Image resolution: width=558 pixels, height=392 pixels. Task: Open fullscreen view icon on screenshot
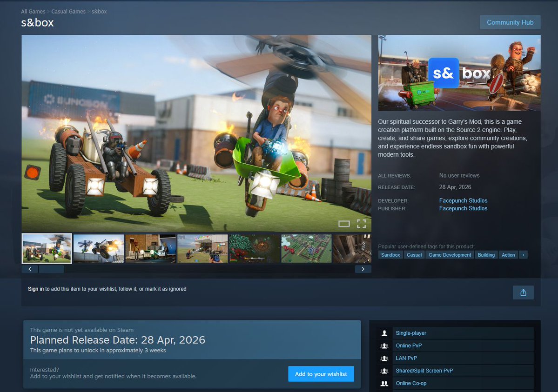(361, 223)
